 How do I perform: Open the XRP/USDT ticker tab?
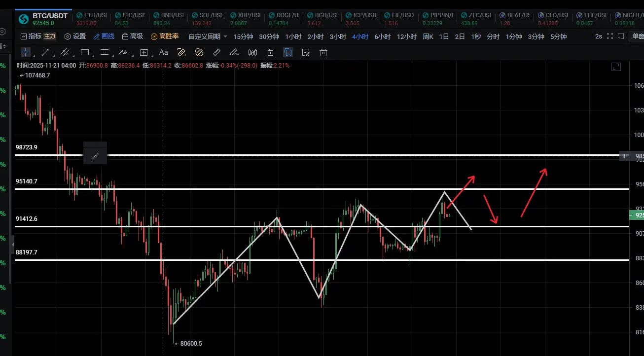point(246,19)
